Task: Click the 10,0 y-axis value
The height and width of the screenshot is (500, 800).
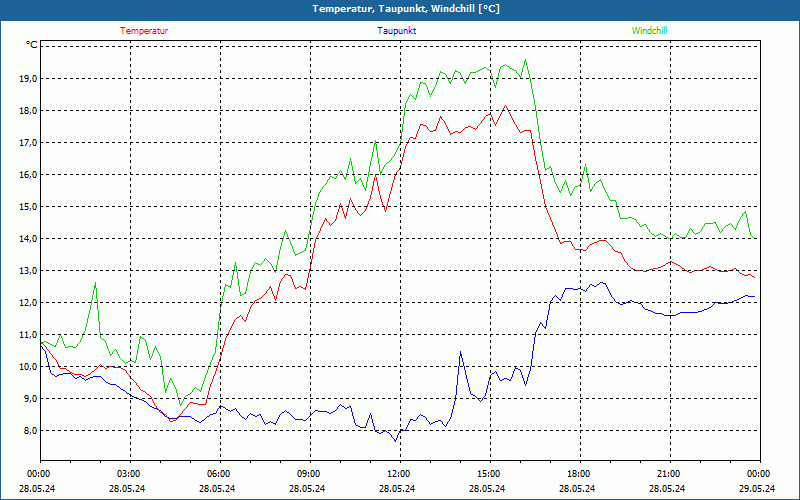Action: coord(29,367)
